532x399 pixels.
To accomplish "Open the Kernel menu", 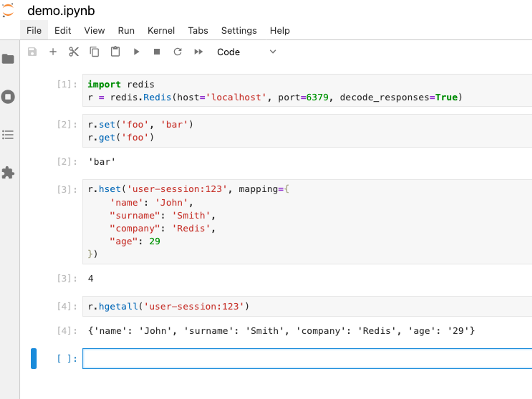I will (161, 31).
